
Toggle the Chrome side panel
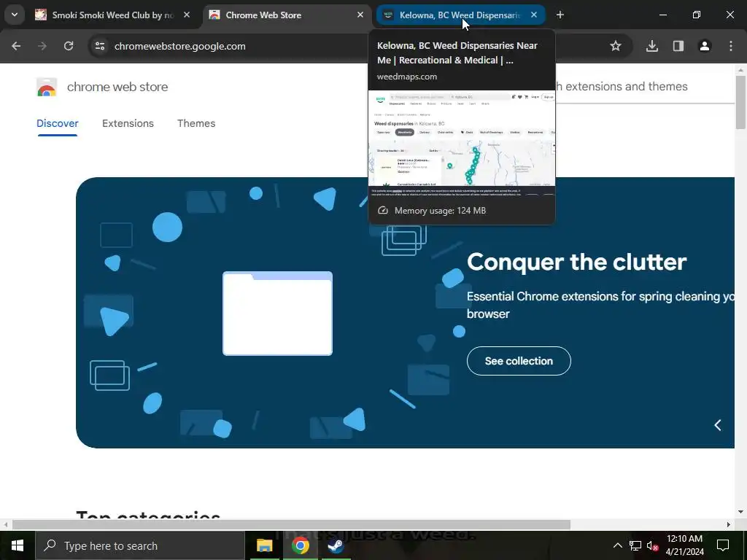[678, 46]
